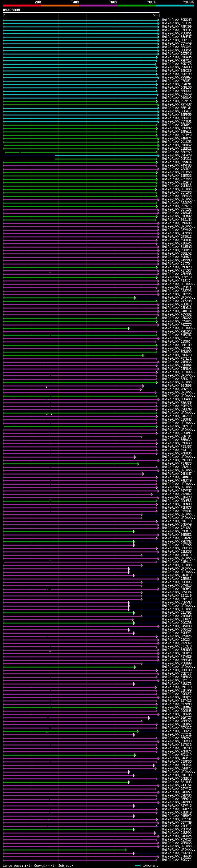197x868 pixels.
Task: Click the 562 query end position label
Action: point(155,15)
